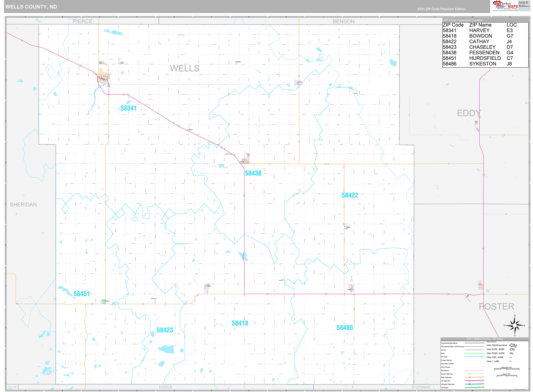Click the town marker for Fessenden
Screen dimensions: 533x392
pos(245,162)
